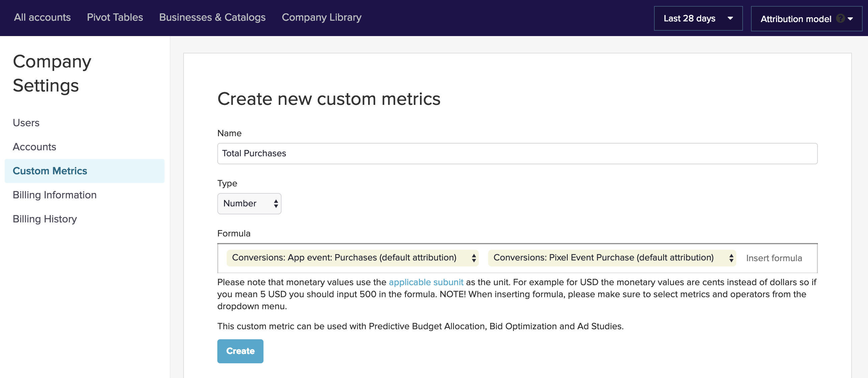Select Accounts in settings sidebar
Screen dimensions: 868x378
[x=34, y=147]
